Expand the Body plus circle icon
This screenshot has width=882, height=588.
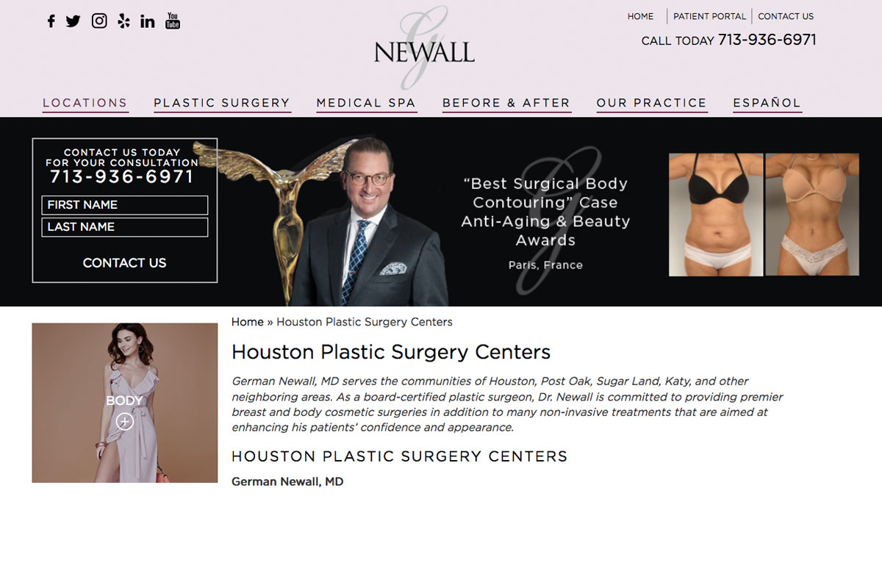click(x=125, y=421)
